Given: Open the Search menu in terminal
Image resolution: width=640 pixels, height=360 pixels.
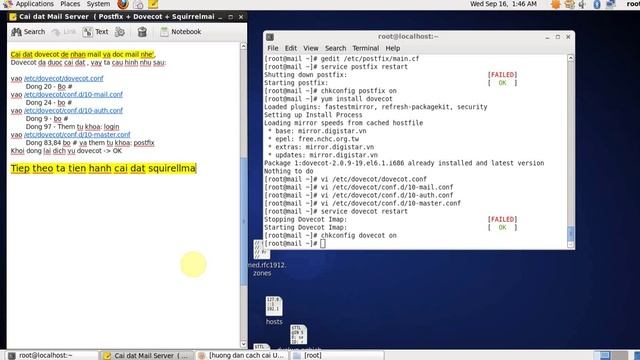Looking at the screenshot, I should [336, 48].
